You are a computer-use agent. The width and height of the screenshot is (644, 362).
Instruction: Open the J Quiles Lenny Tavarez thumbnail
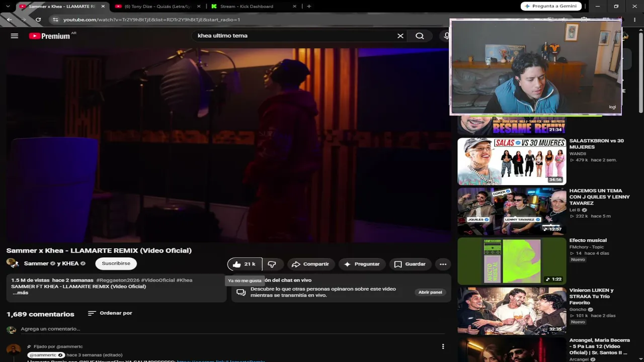[512, 211]
